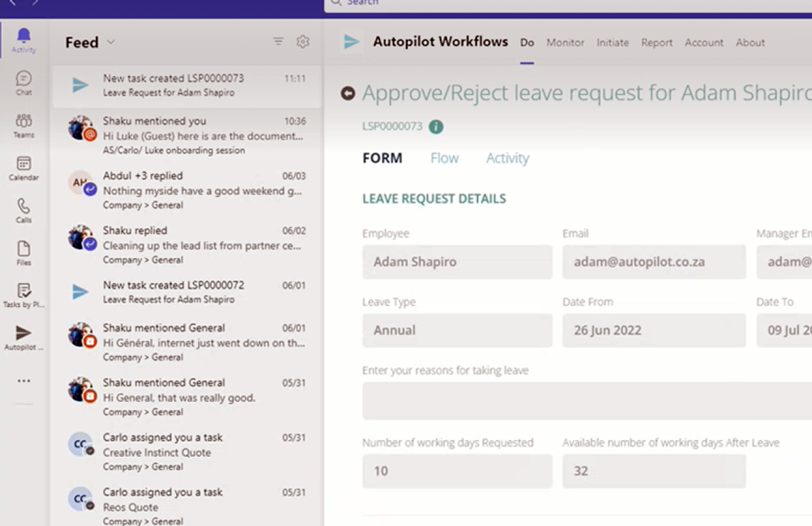Open 'New task created LSP0000073' notification
The image size is (812, 526).
187,86
